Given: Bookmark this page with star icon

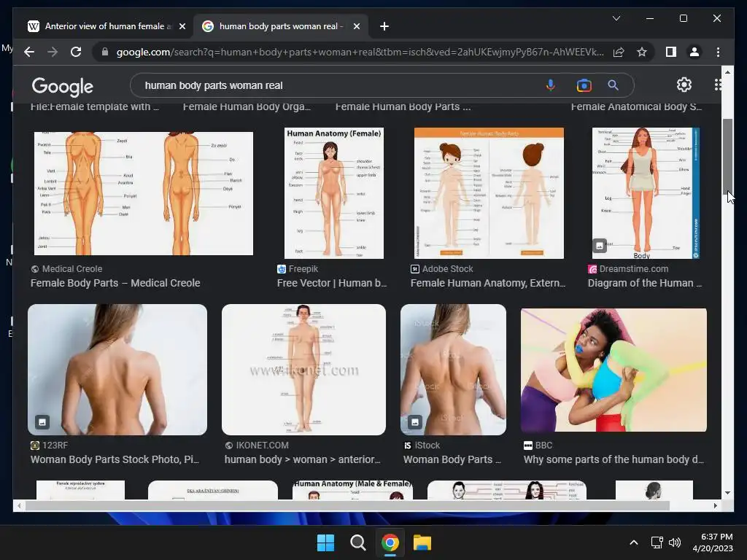Looking at the screenshot, I should [x=642, y=52].
